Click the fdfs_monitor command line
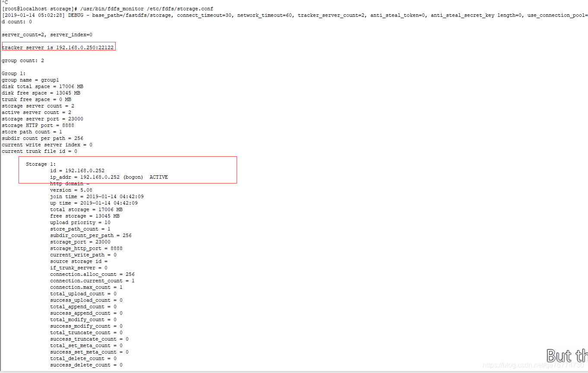The width and height of the screenshot is (588, 373). coord(107,9)
